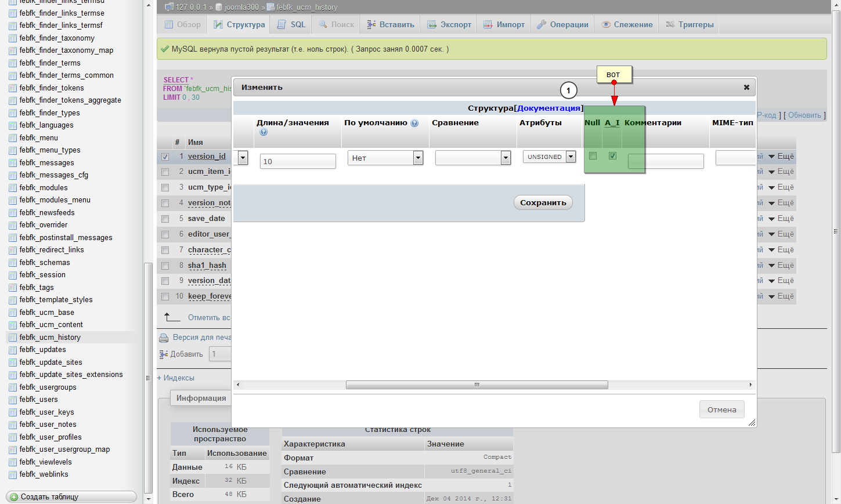Screen dimensions: 841x504
Task: Open the Экспорт tab
Action: click(449, 25)
